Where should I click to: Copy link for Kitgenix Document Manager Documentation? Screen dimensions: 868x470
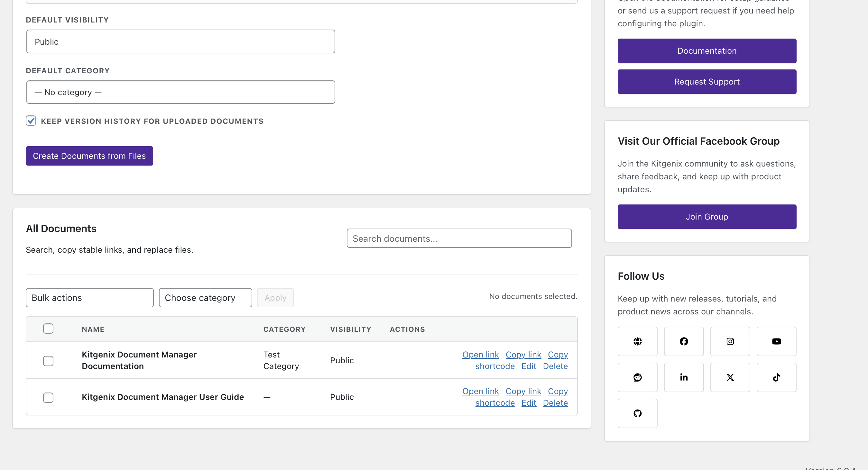pyautogui.click(x=523, y=355)
